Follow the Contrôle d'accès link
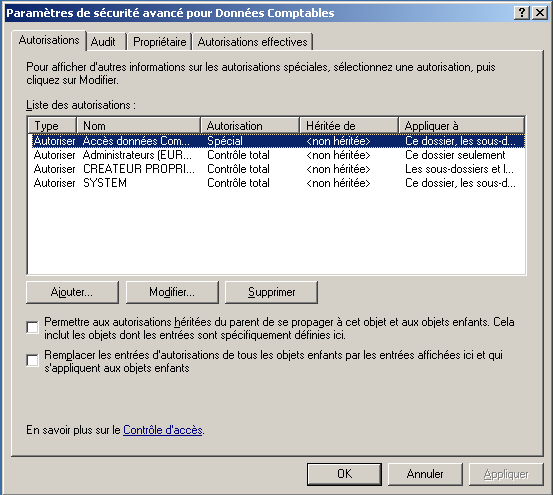This screenshot has height=495, width=553. [x=163, y=430]
